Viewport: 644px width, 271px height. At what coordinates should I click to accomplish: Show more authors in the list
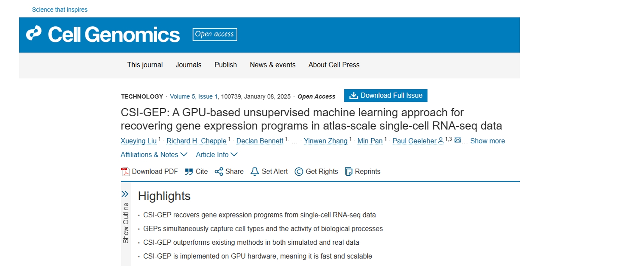point(487,141)
